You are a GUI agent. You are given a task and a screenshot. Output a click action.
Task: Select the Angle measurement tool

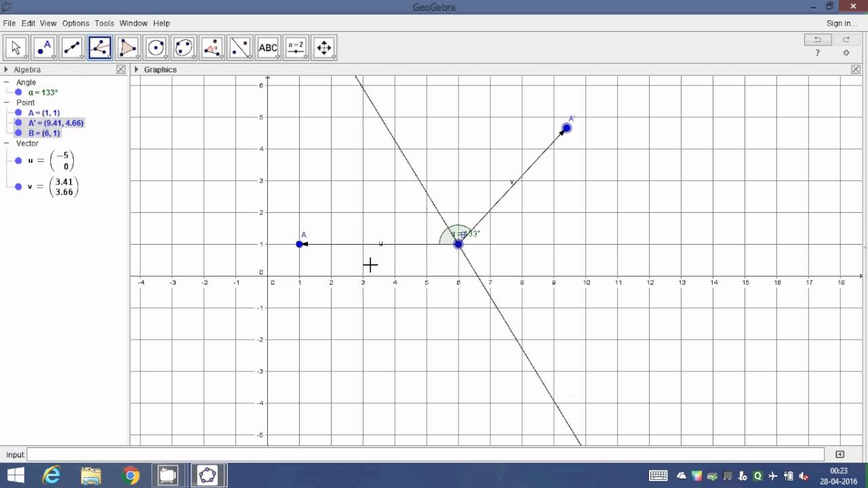(212, 47)
